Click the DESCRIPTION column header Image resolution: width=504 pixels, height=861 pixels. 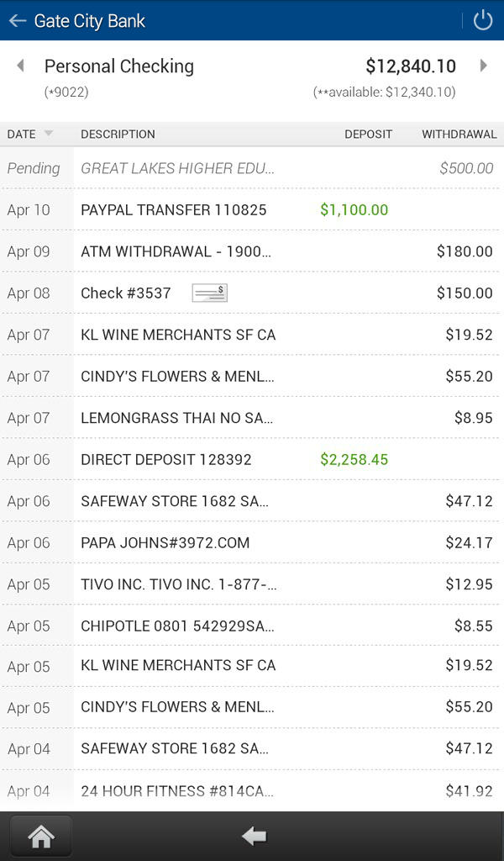pyautogui.click(x=118, y=134)
